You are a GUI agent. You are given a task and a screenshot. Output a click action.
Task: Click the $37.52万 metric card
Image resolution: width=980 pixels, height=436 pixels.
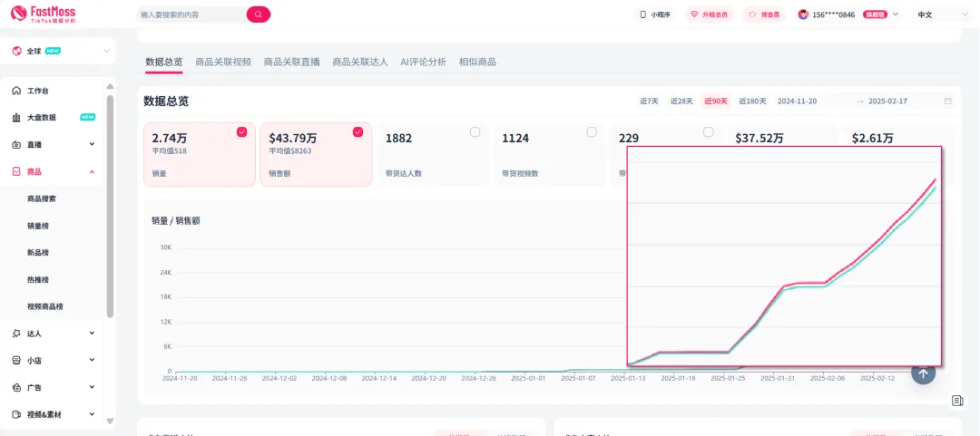click(x=779, y=139)
